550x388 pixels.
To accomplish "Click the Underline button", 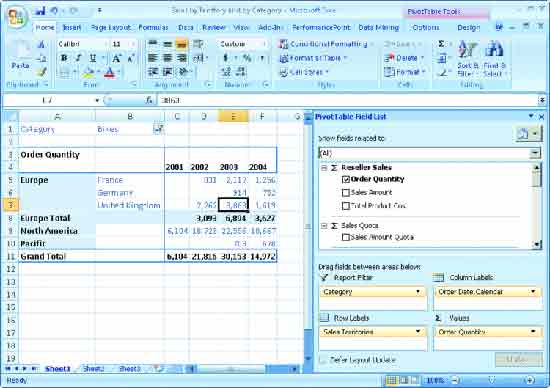I will [x=93, y=58].
